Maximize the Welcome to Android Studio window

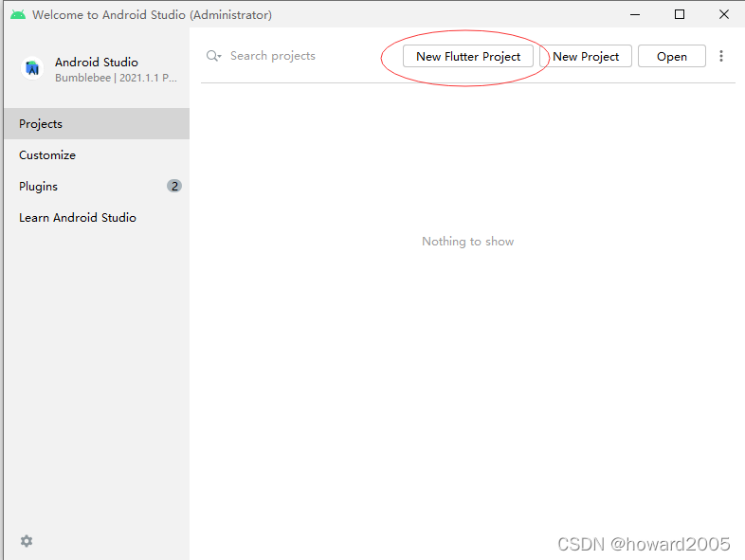pos(680,15)
